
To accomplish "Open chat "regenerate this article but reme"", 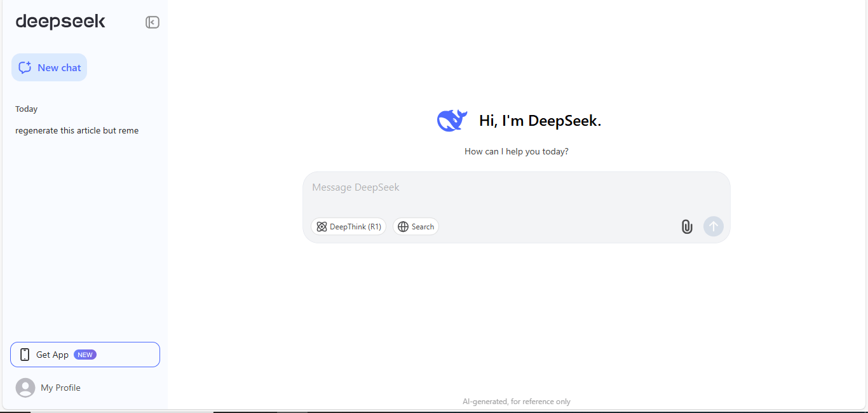I will tap(77, 130).
